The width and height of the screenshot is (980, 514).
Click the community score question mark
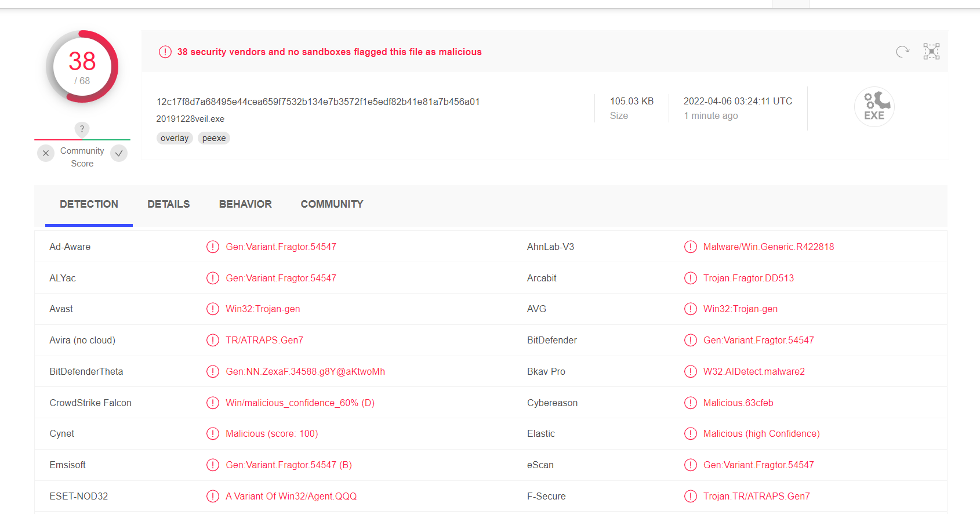[x=82, y=129]
